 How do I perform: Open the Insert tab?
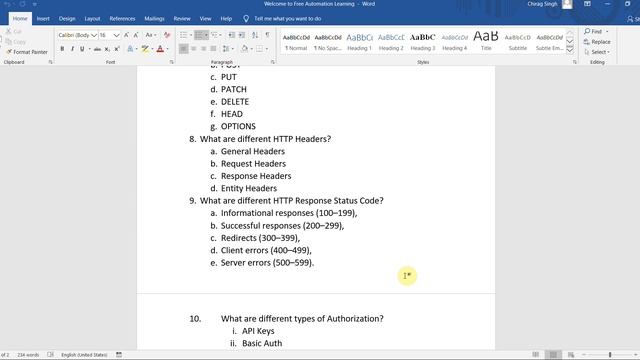[43, 19]
